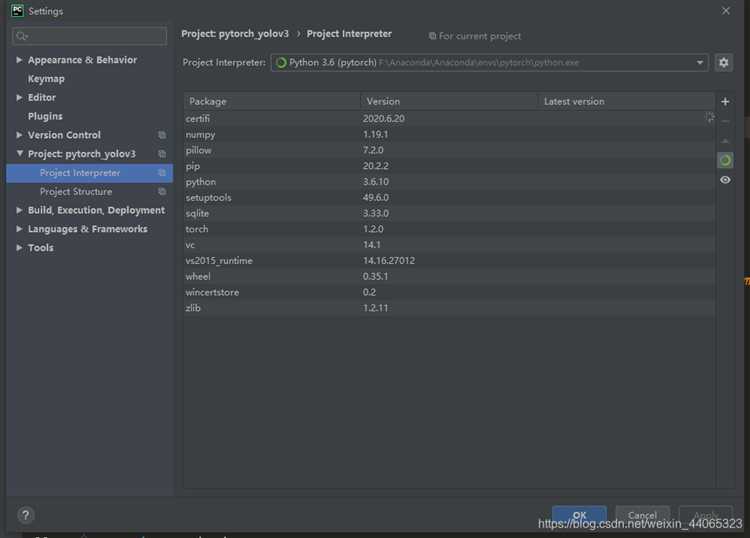
Task: Select the sqlite package row
Action: pyautogui.click(x=449, y=213)
